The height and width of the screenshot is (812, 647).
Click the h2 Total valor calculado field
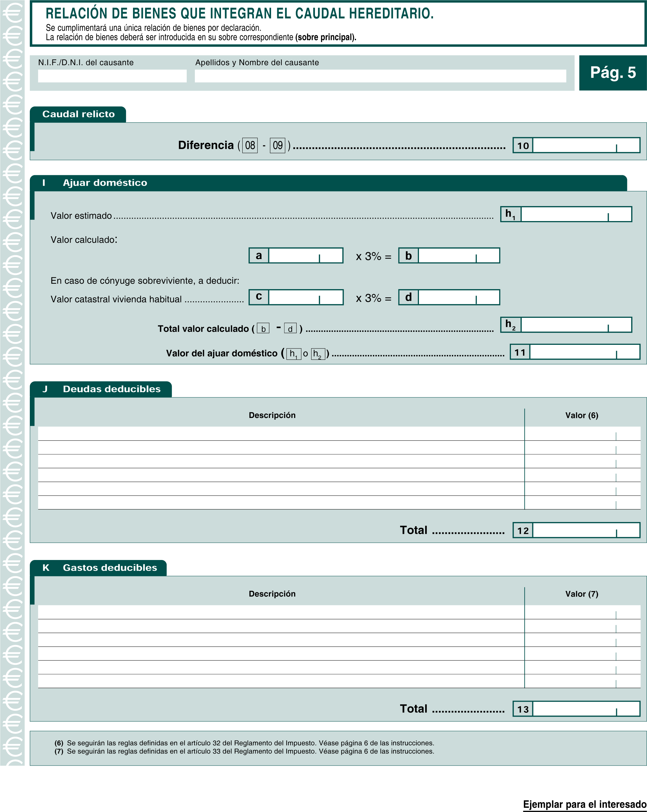576,325
